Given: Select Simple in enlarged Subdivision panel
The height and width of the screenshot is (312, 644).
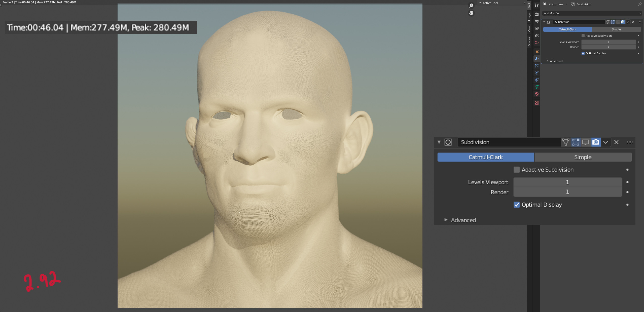Looking at the screenshot, I should (x=583, y=157).
